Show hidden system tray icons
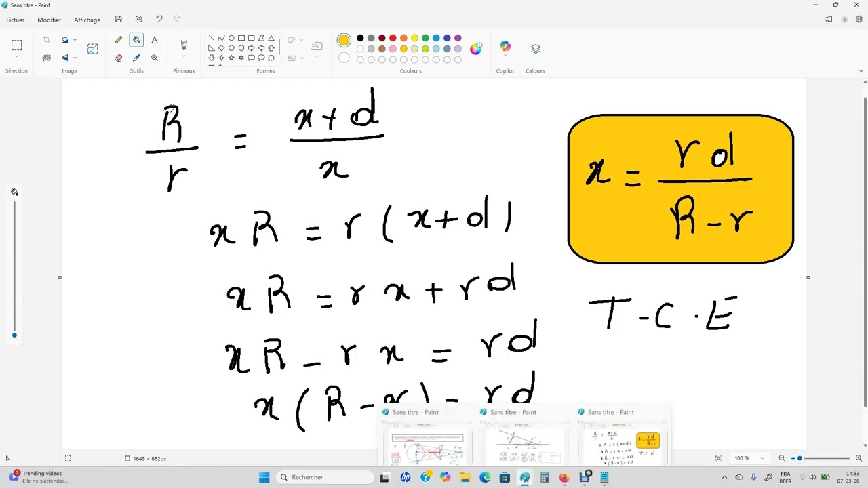868x488 pixels. tap(724, 477)
